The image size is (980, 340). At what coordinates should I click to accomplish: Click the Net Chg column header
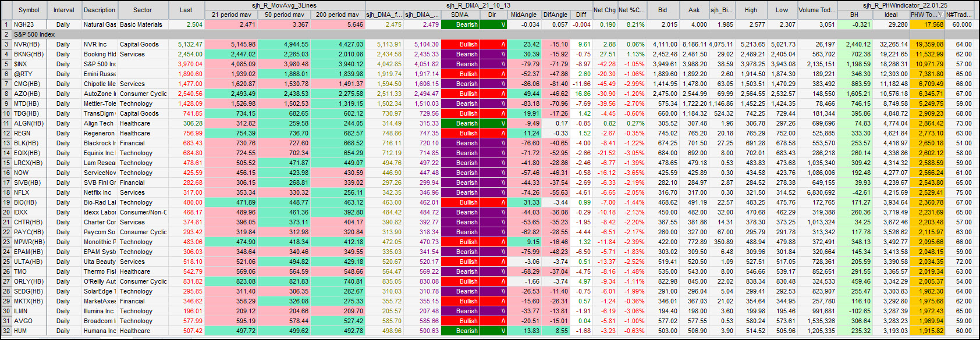tap(605, 10)
